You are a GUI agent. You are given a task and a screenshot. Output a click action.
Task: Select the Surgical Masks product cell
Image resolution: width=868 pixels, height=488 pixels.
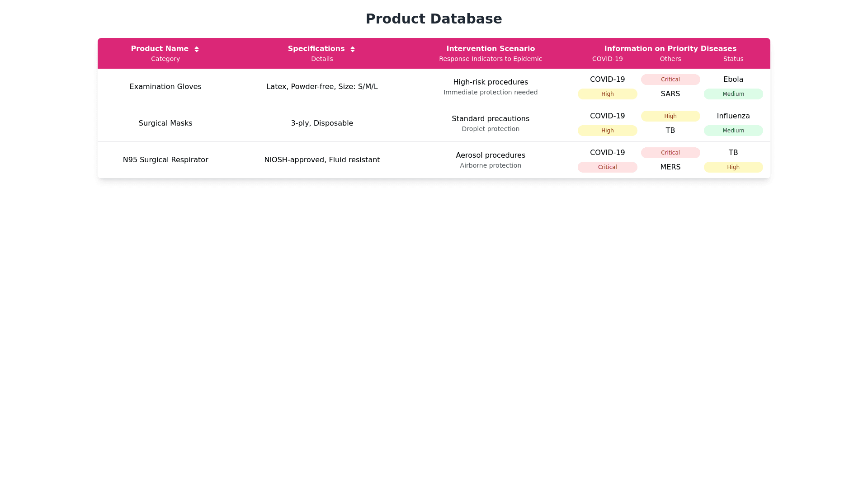pos(165,123)
